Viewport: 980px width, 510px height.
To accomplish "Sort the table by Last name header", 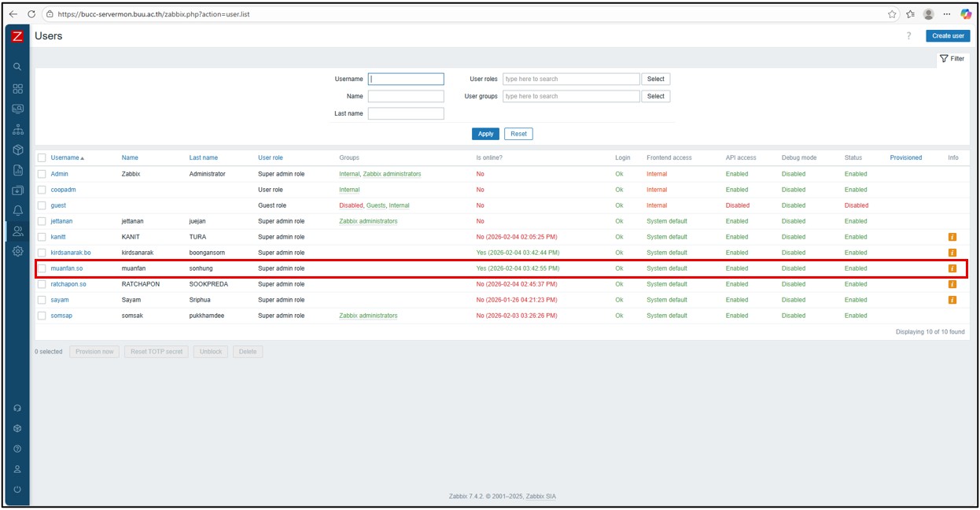I will coord(203,158).
